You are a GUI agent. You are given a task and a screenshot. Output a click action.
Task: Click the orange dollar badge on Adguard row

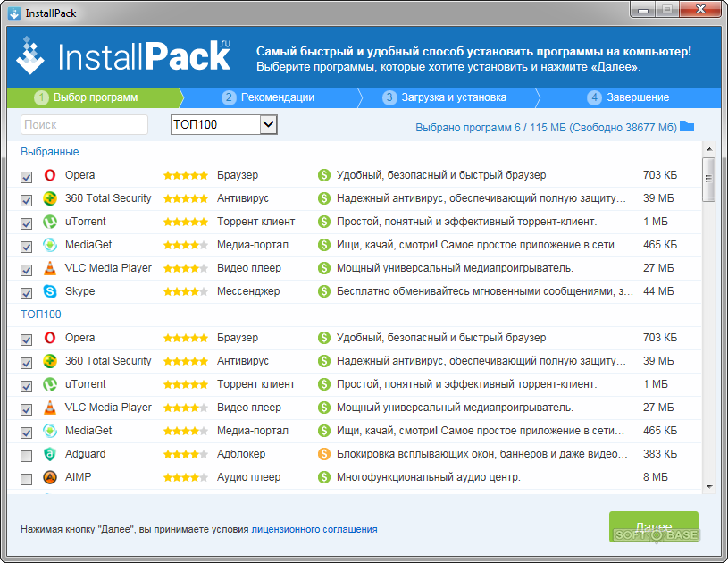click(323, 454)
